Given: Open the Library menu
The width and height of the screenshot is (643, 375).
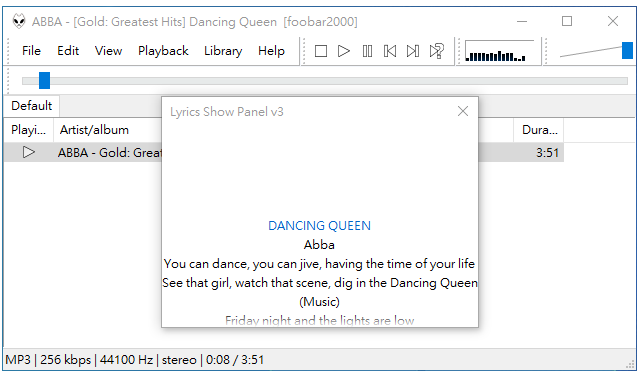Looking at the screenshot, I should click(x=223, y=51).
